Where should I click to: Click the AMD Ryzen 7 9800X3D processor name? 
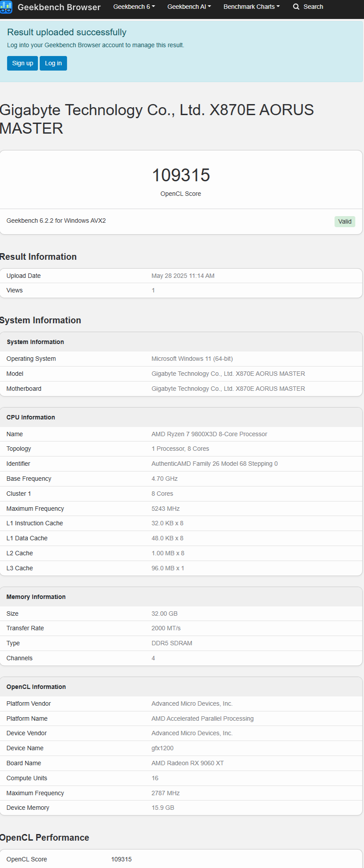[209, 434]
